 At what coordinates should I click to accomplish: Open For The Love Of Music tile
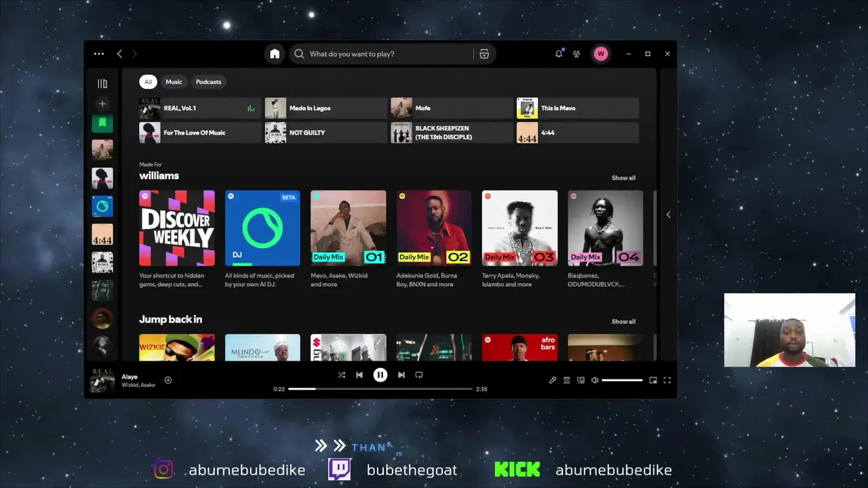[x=200, y=133]
